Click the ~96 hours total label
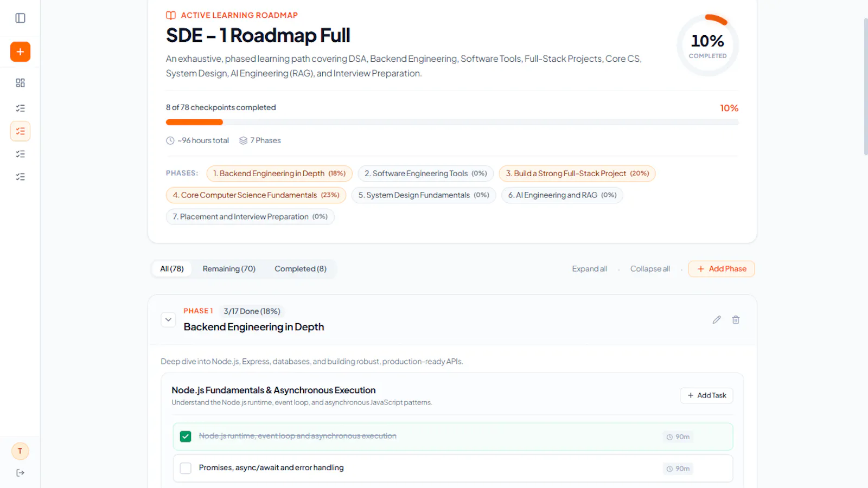The height and width of the screenshot is (488, 868). tap(197, 140)
